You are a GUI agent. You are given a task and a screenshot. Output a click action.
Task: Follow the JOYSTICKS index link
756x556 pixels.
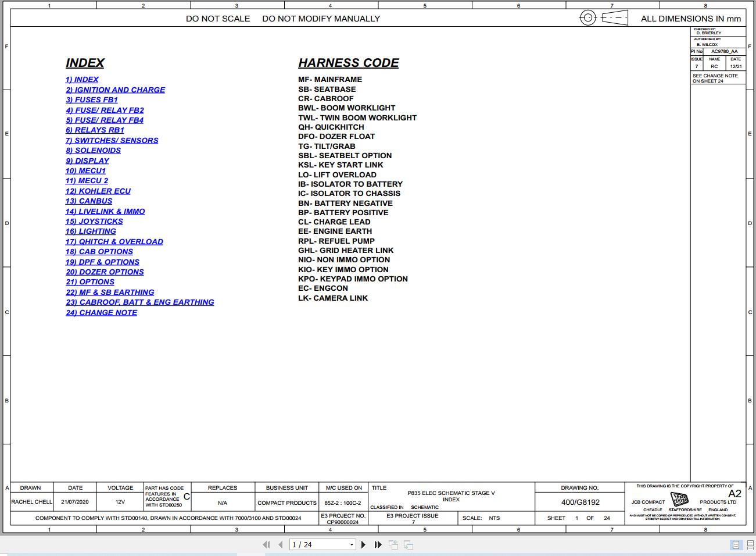(94, 221)
